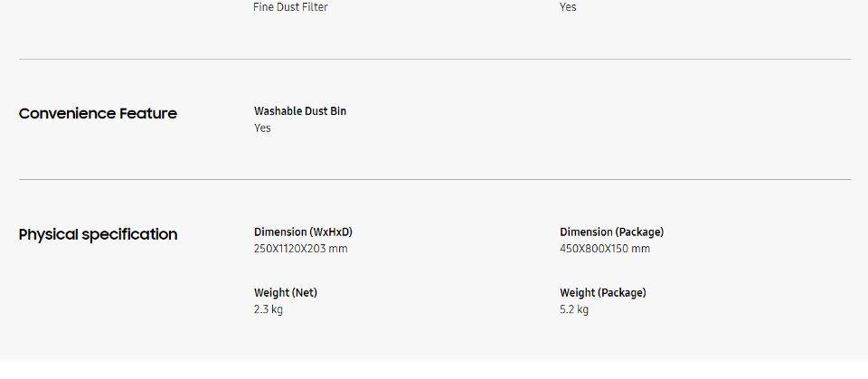Select the Weight (Net) label

coord(286,292)
